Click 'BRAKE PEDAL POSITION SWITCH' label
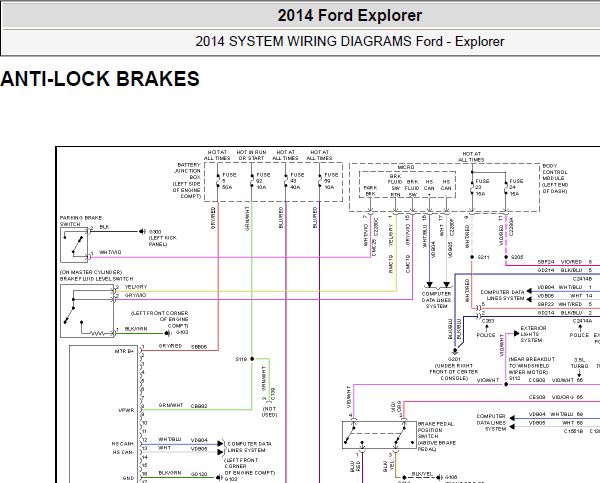The width and height of the screenshot is (600, 483). tap(436, 436)
